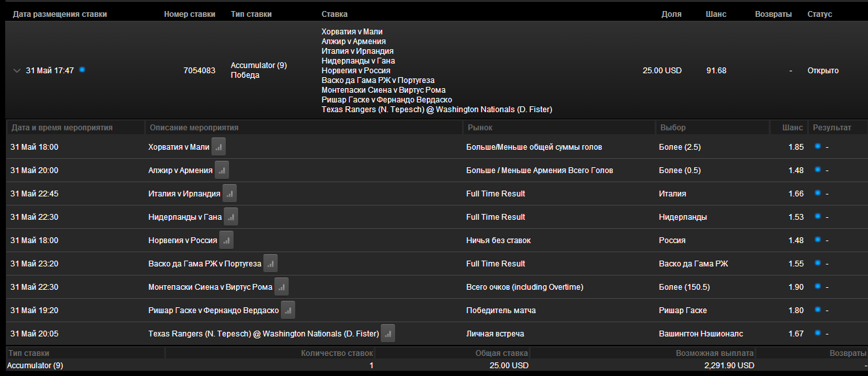
Task: Click selection Вашингтон Нэшионалс
Action: click(x=701, y=334)
